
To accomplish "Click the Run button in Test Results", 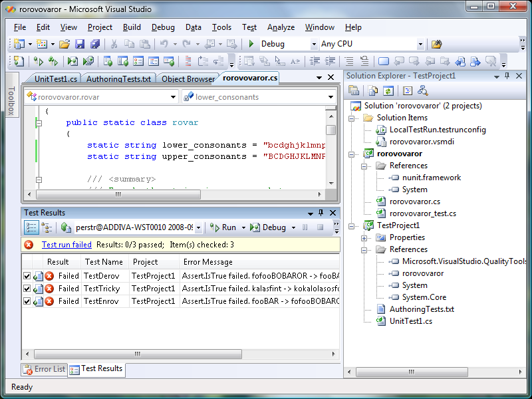I will click(x=223, y=227).
